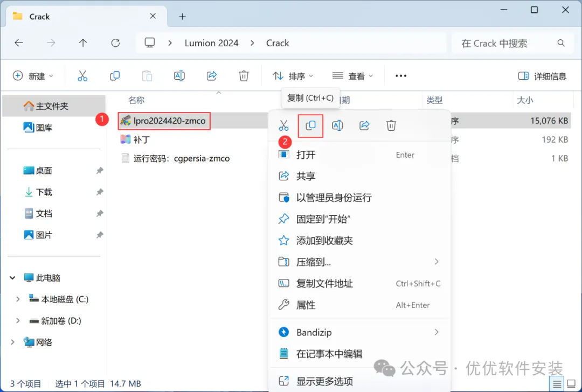Unpin 文档 with its pin icon
582x392 pixels.
pos(100,214)
